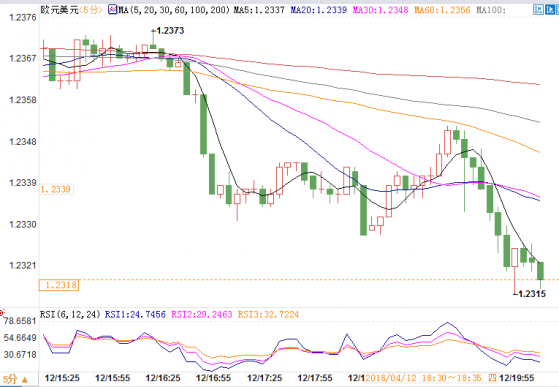Select the RSI(6,12,24) indicator label
559x387 pixels.
(70, 314)
